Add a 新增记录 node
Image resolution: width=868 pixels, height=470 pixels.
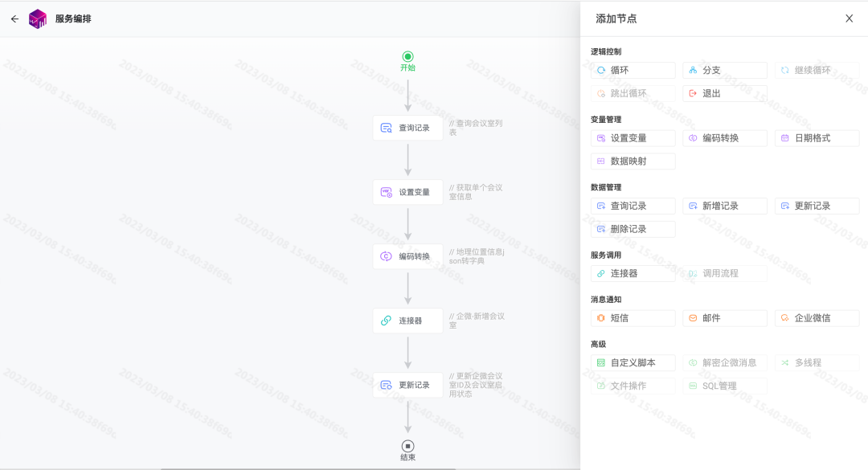coord(725,206)
